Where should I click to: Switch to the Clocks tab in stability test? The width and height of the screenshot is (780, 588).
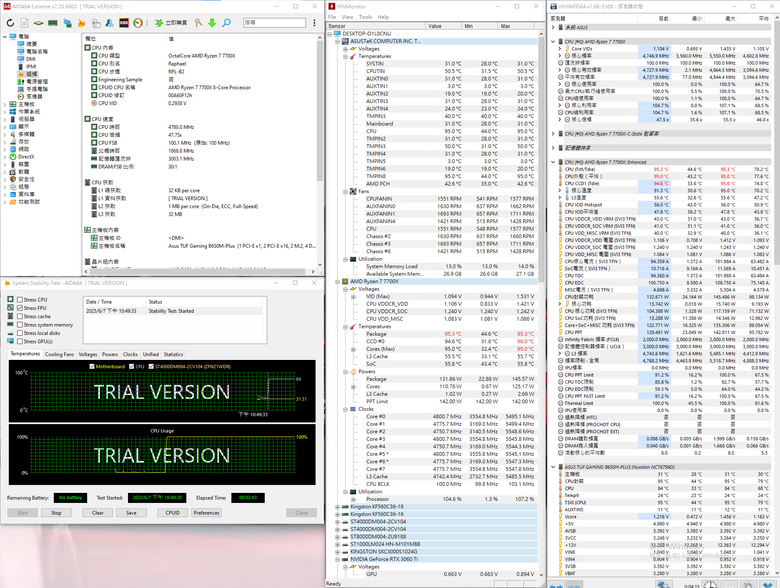[130, 354]
